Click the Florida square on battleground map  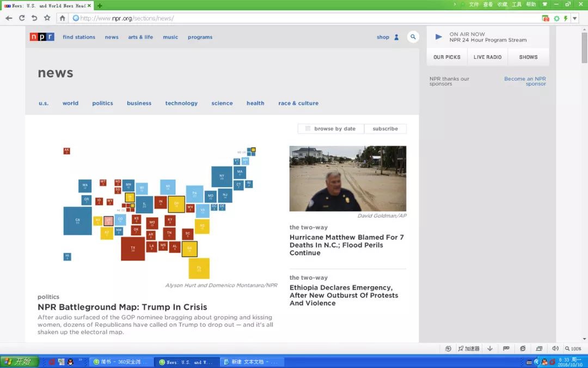tap(199, 268)
